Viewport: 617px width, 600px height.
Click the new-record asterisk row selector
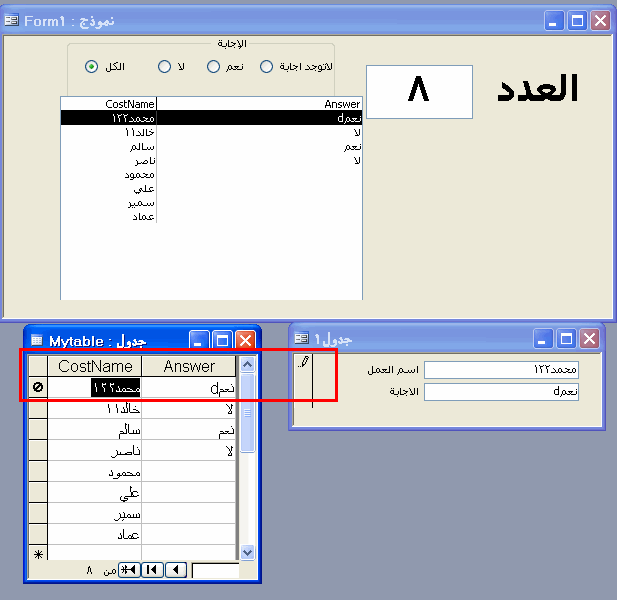pos(38,554)
